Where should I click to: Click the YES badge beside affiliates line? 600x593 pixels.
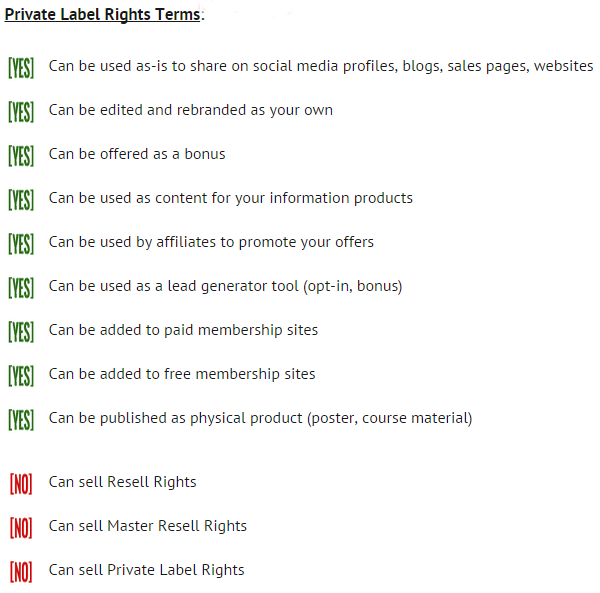click(x=21, y=244)
